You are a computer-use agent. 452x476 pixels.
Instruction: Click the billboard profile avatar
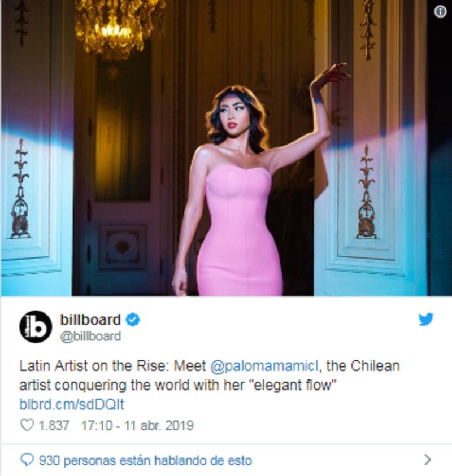tap(36, 327)
